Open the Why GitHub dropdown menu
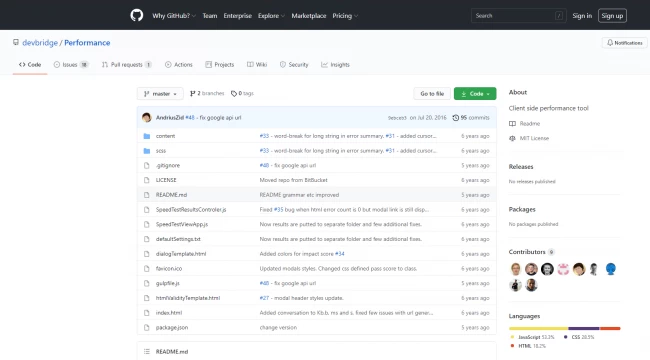Image resolution: width=650 pixels, height=360 pixels. click(174, 16)
